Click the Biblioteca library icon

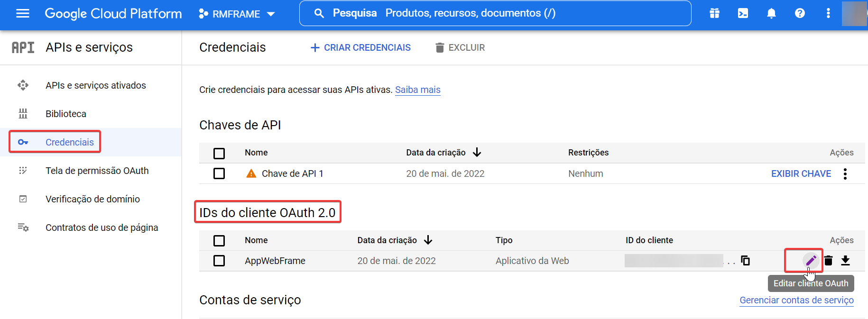[23, 114]
